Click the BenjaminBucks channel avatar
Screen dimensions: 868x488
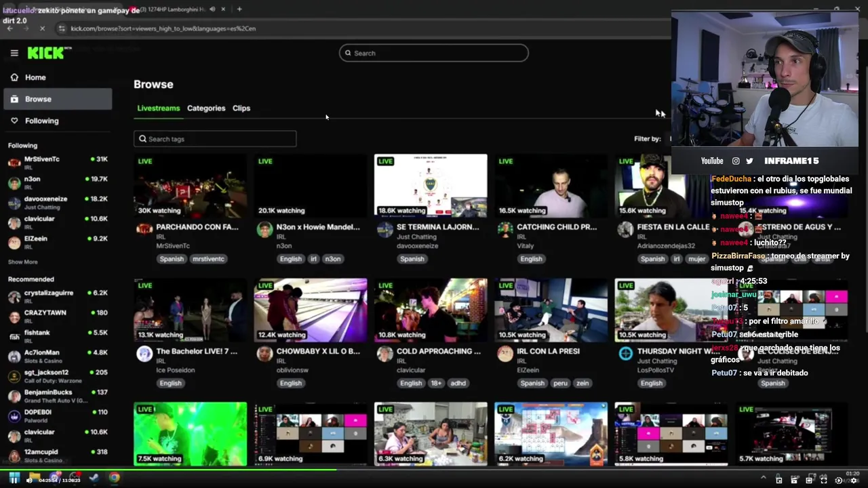coord(14,396)
